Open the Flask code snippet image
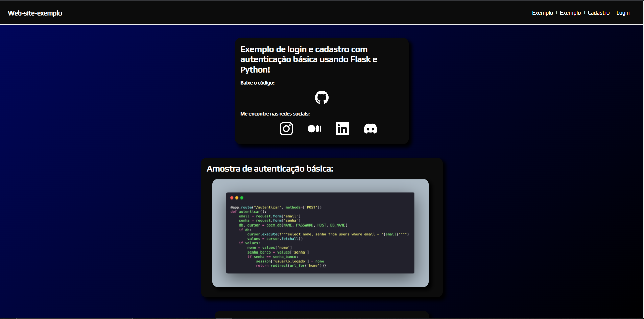 point(320,233)
